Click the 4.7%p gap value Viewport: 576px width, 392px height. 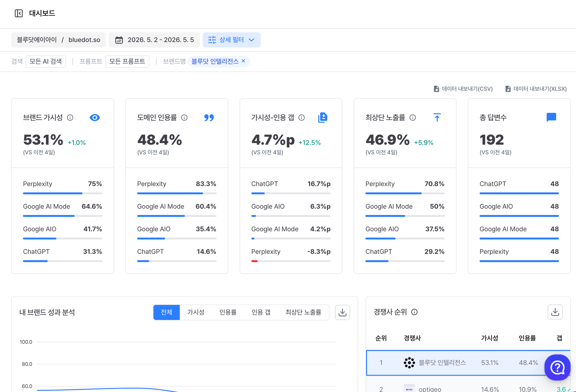tap(273, 140)
